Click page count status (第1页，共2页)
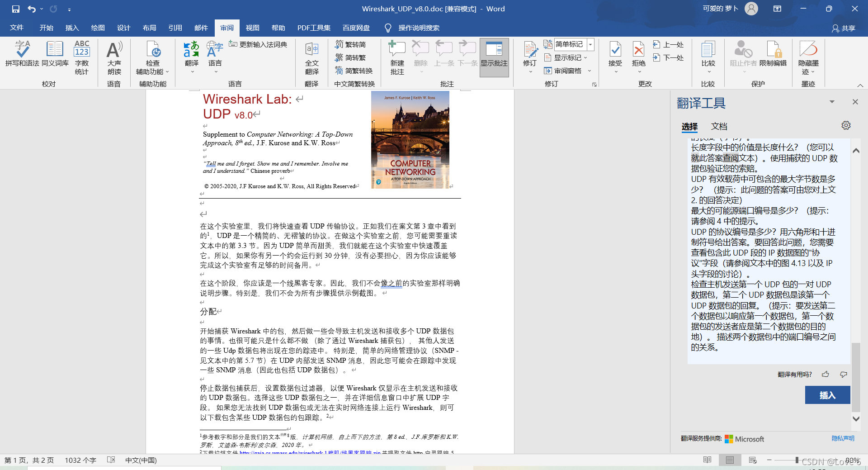The image size is (868, 470). (29, 460)
